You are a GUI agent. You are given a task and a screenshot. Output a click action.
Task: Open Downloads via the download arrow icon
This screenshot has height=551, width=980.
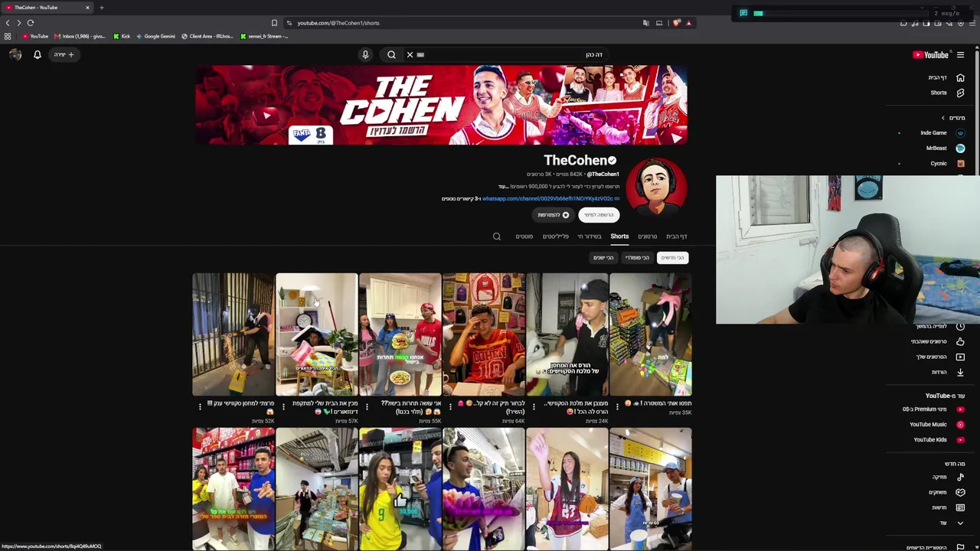click(960, 372)
